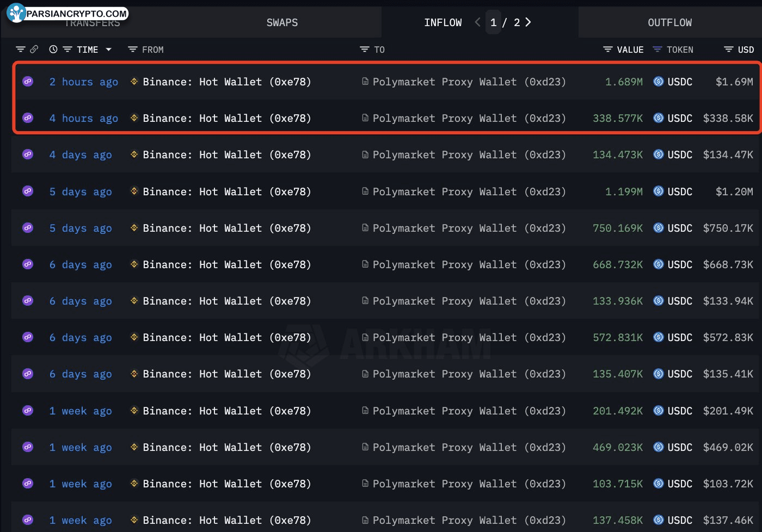Screen dimensions: 762x532
Task: Open transaction icon in the $572.83K row
Action: [28, 337]
